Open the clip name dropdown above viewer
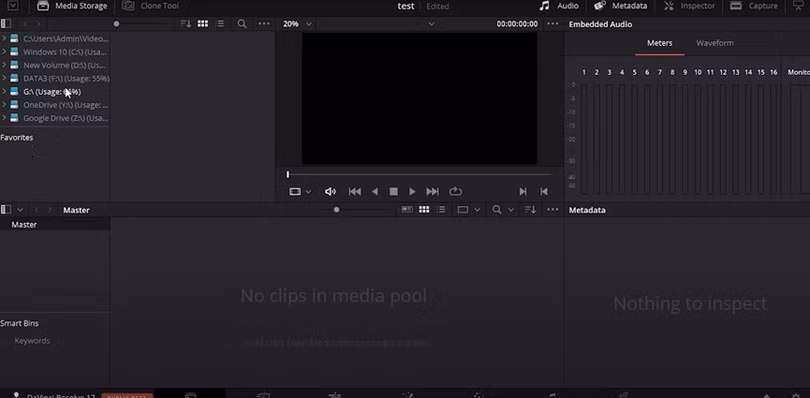The image size is (810, 398). (x=431, y=24)
